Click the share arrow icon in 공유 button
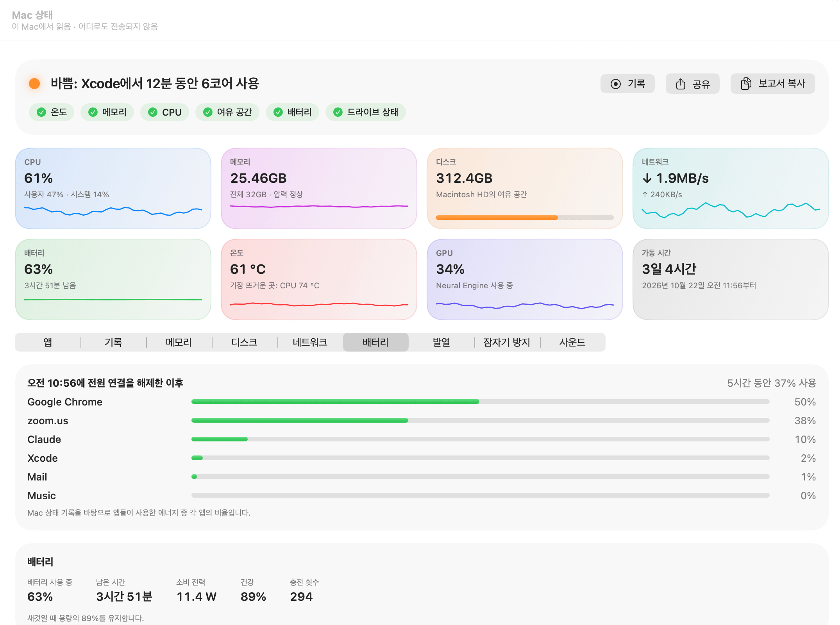The image size is (840, 625). click(x=681, y=84)
